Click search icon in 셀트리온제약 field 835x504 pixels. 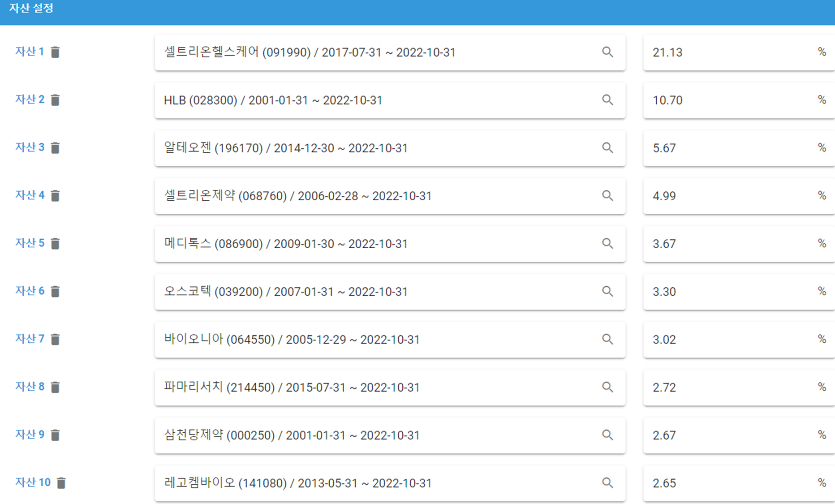607,196
